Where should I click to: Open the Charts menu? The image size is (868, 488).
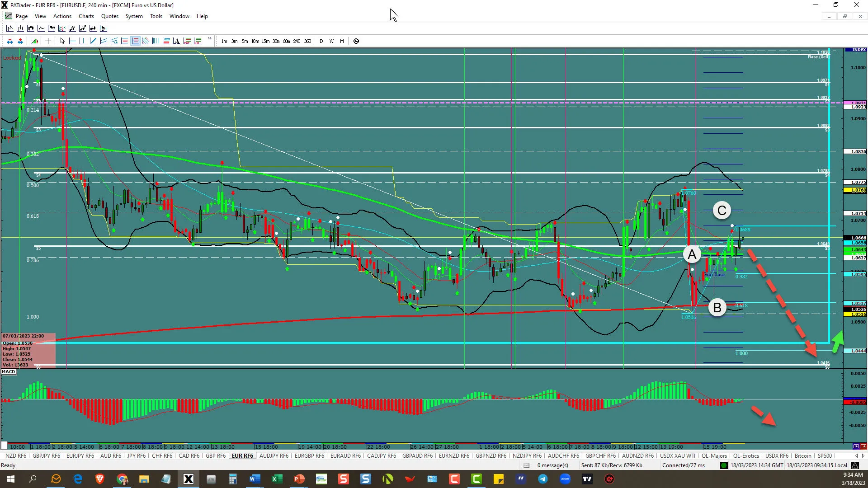pyautogui.click(x=86, y=16)
